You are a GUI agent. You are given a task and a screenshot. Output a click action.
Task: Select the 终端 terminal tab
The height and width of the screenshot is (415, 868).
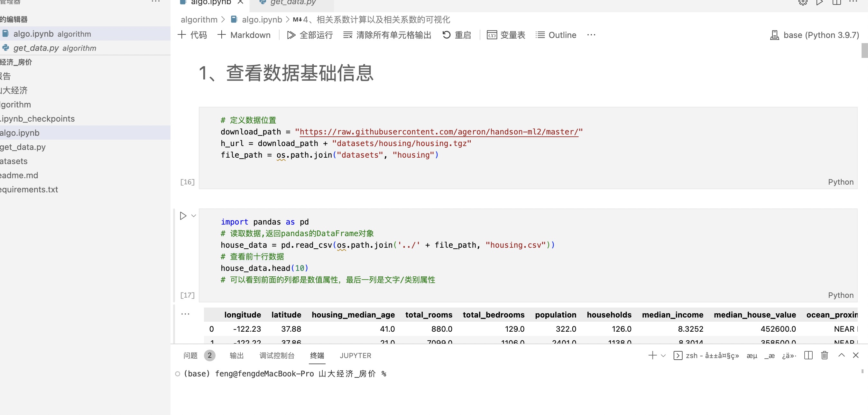(x=317, y=355)
